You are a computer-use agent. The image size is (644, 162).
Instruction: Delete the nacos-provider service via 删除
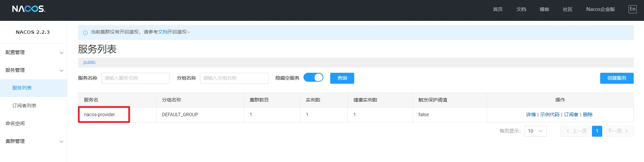coord(587,114)
